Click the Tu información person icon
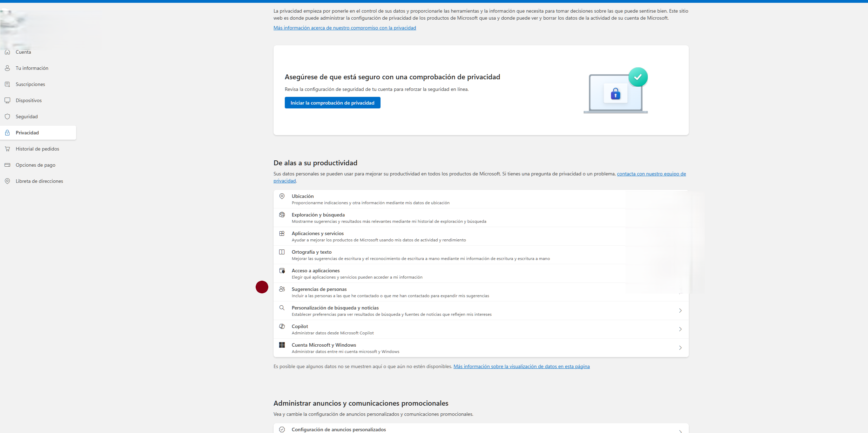The width and height of the screenshot is (868, 433). [x=7, y=68]
